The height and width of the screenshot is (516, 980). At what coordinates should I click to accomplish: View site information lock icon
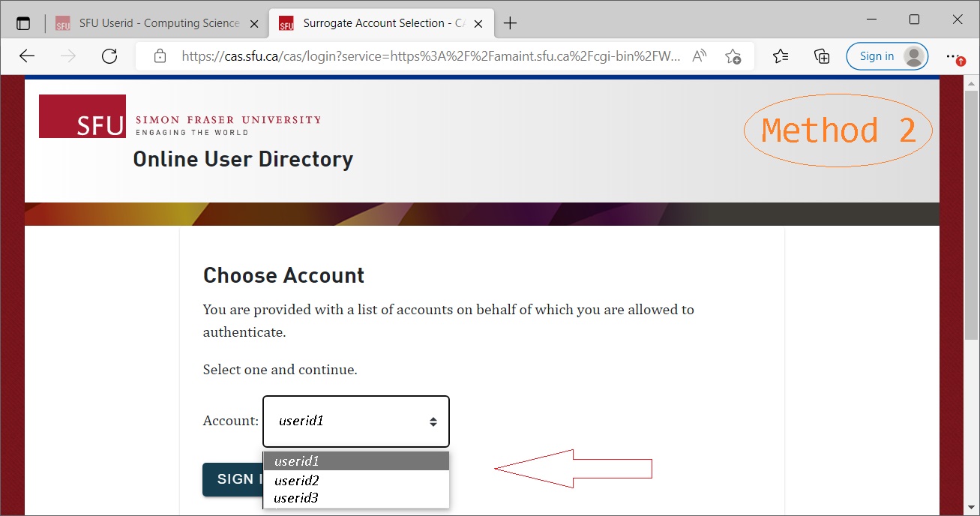(x=159, y=56)
